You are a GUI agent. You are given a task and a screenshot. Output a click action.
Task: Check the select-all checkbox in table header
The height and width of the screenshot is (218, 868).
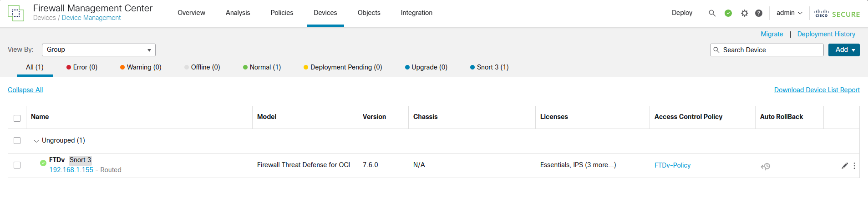click(17, 118)
